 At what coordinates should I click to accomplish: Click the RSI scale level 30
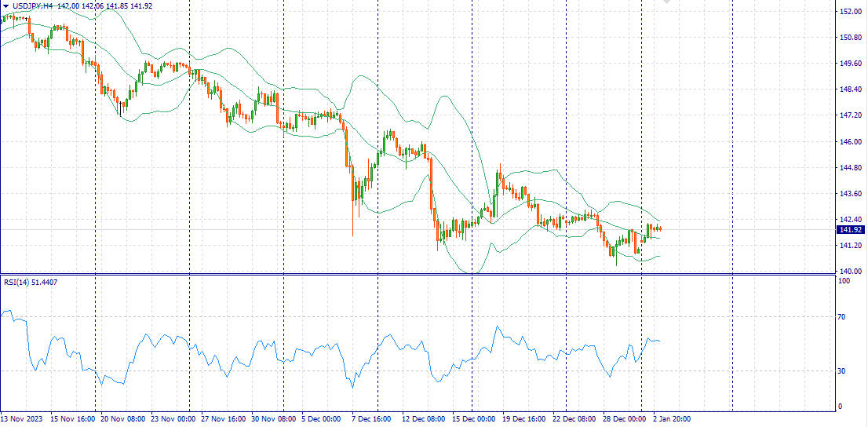pyautogui.click(x=843, y=371)
